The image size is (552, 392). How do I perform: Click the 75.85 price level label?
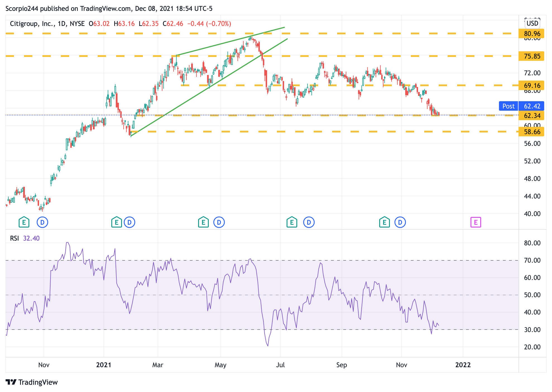click(x=532, y=56)
